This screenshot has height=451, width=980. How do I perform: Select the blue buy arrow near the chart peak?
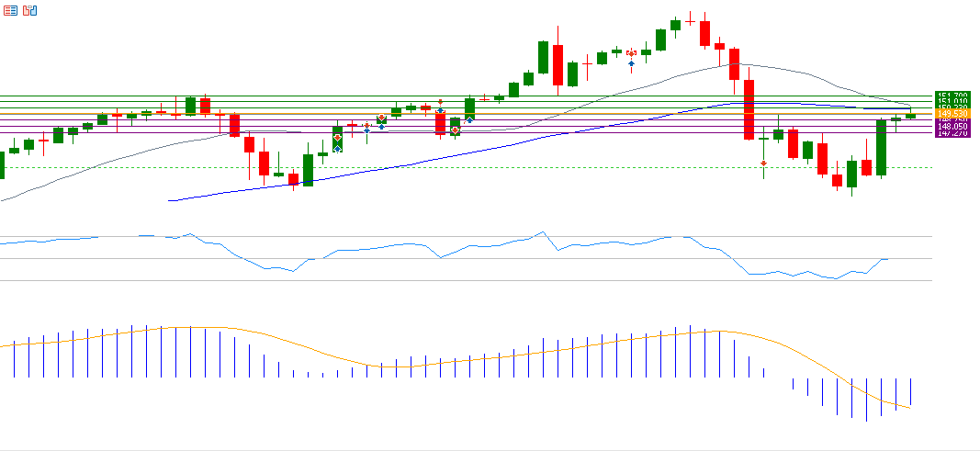click(631, 62)
